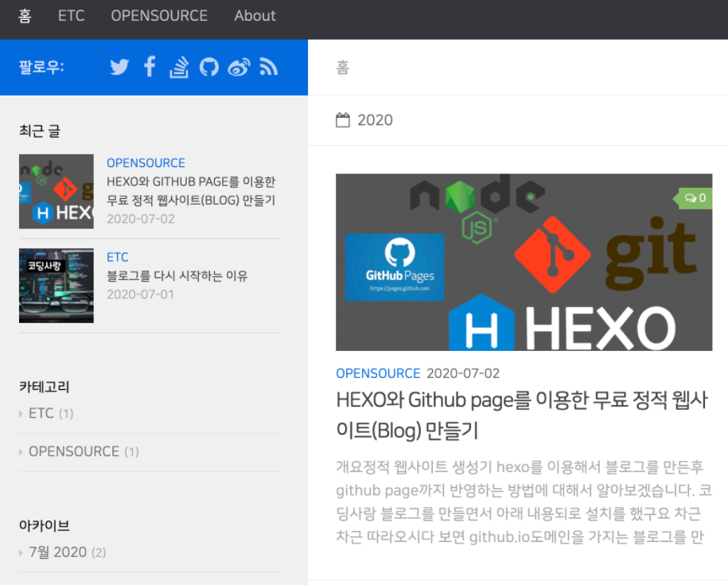Open the RSS feed icon
The height and width of the screenshot is (585, 728).
pos(269,67)
